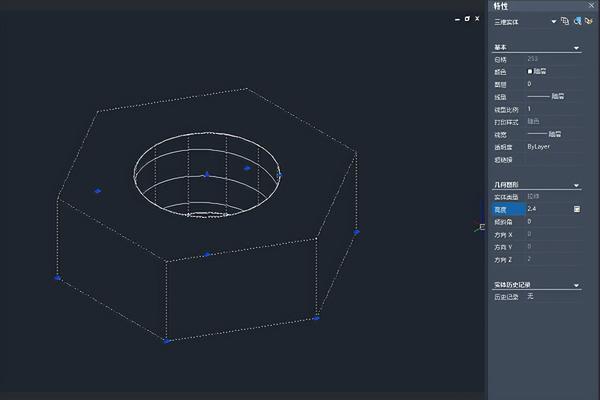Open Quick Select icon in properties header
The width and height of the screenshot is (600, 400).
coord(589,21)
